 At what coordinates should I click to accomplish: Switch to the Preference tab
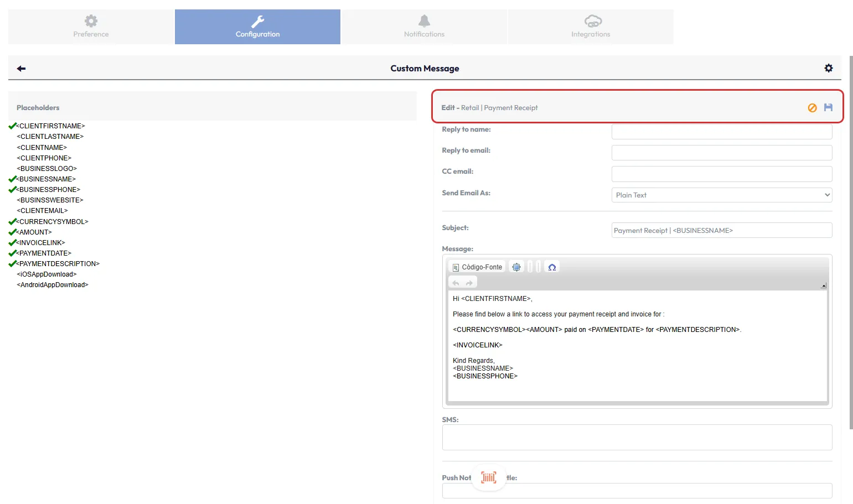(x=91, y=27)
